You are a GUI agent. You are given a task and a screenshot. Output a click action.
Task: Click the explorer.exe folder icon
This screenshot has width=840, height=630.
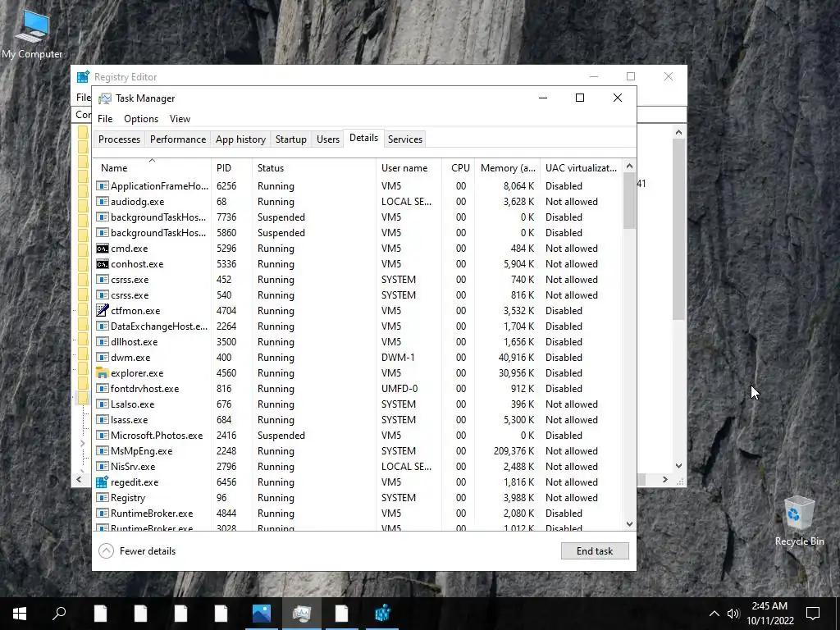tap(103, 373)
